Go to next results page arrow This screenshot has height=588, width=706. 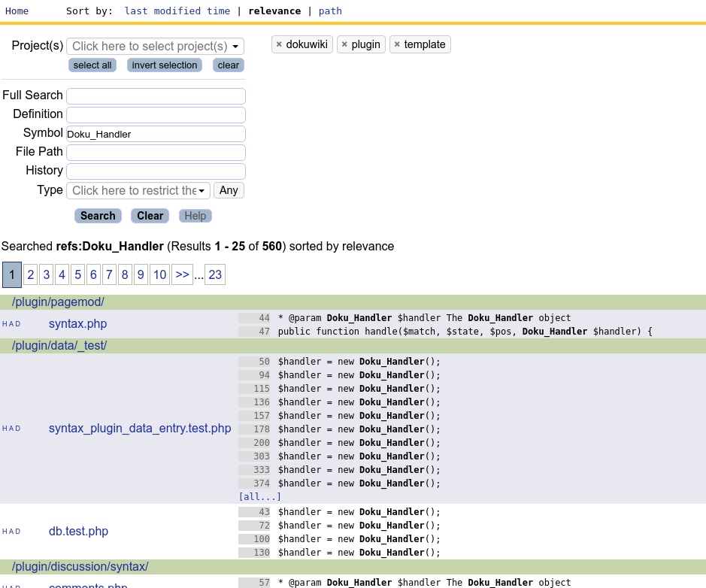point(183,274)
